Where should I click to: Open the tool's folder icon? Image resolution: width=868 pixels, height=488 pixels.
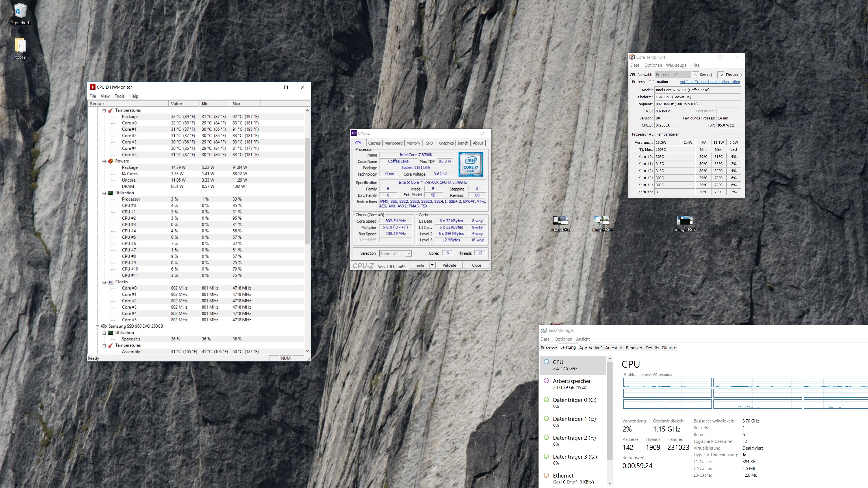point(20,45)
